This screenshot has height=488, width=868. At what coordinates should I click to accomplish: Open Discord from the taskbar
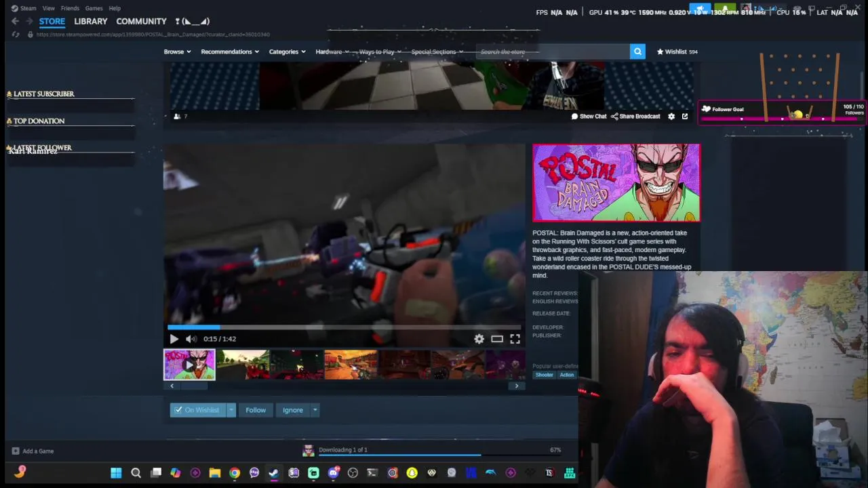pos(333,473)
